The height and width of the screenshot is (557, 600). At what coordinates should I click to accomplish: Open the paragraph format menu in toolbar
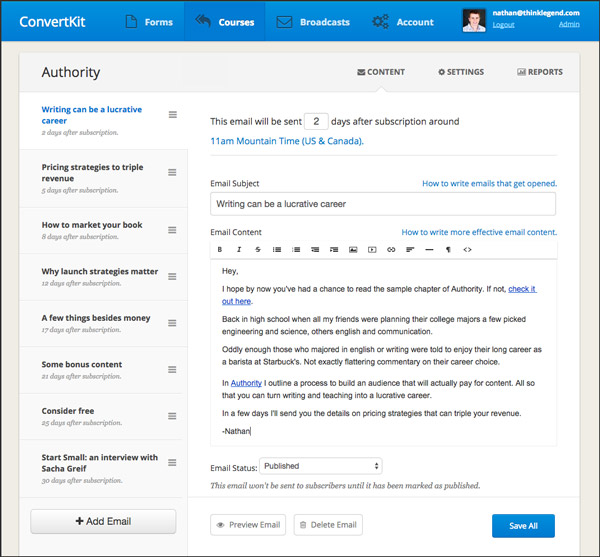click(448, 249)
